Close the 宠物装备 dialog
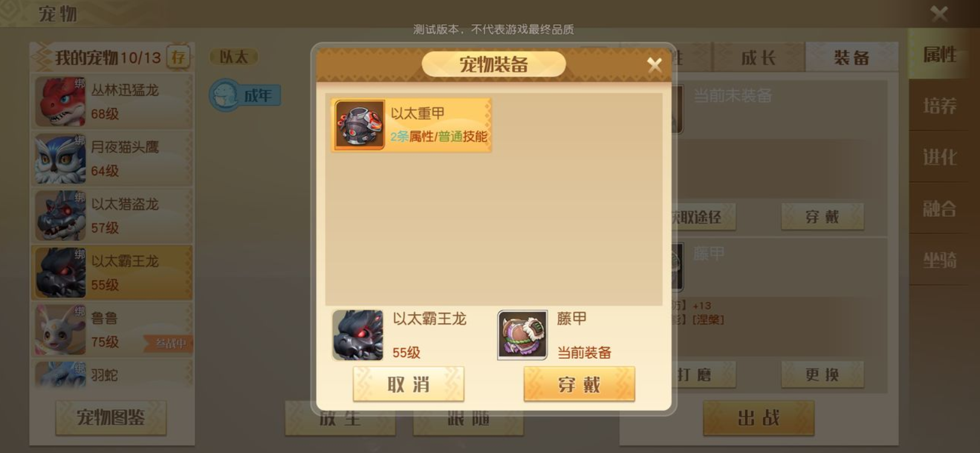 [x=654, y=65]
